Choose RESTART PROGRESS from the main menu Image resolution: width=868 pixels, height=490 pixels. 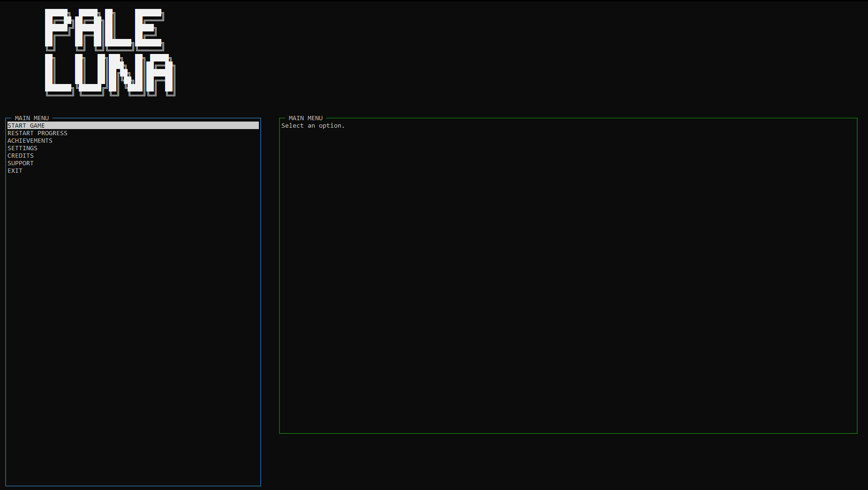coord(38,133)
